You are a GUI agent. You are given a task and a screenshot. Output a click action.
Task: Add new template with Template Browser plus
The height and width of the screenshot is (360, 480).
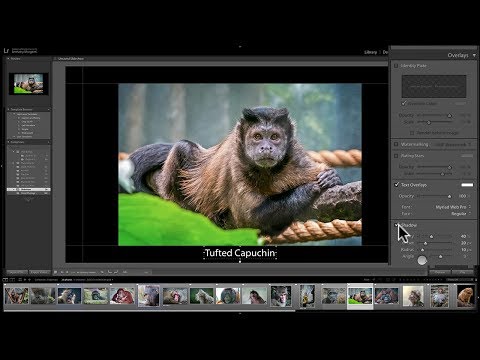tap(49, 109)
